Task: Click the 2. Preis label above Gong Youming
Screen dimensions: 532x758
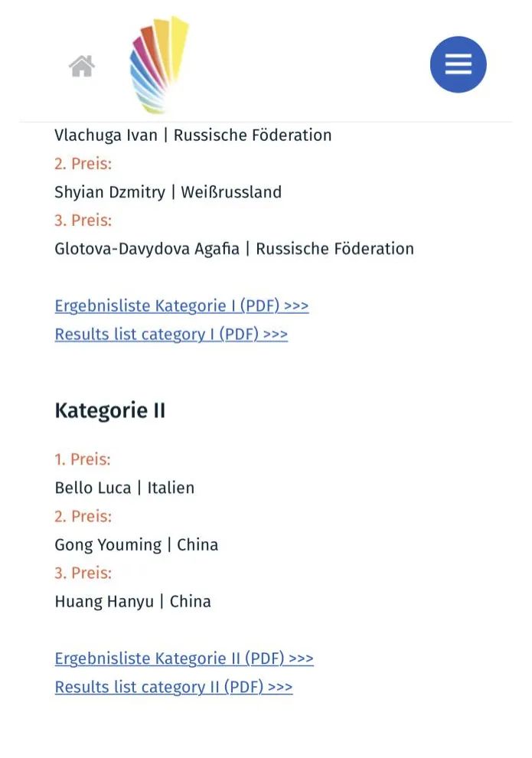Action: [x=83, y=516]
